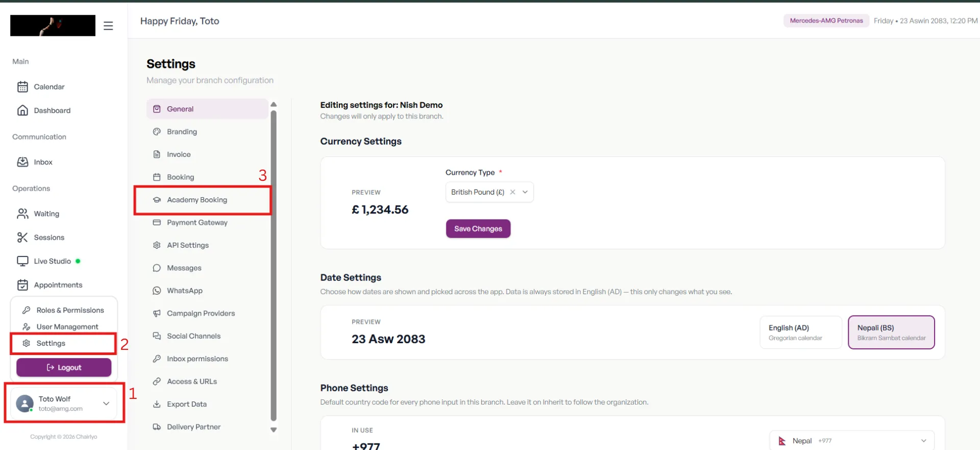Open Access & URLs settings
The width and height of the screenshot is (980, 450).
[x=207, y=382]
